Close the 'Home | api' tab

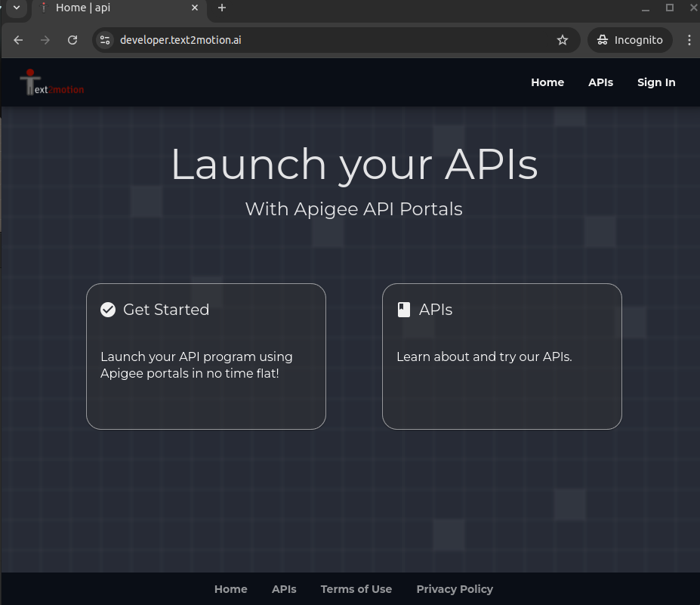click(x=195, y=8)
